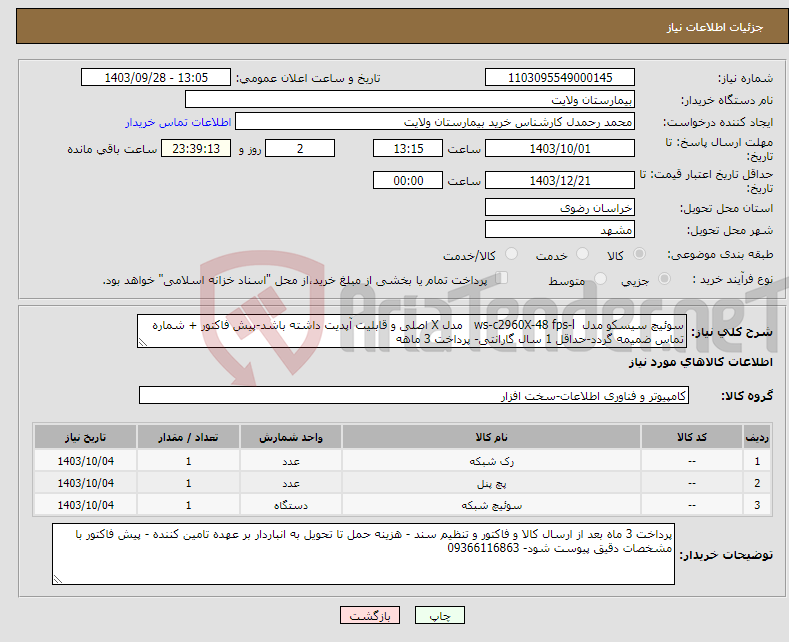Click the دستگاه unit cell
Viewport: 789px width, 642px height.
tap(291, 505)
